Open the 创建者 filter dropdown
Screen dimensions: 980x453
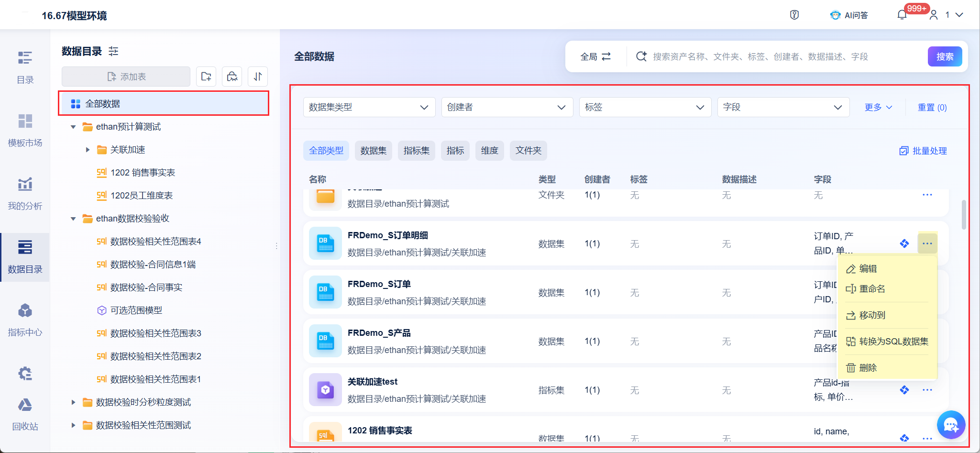click(x=507, y=107)
